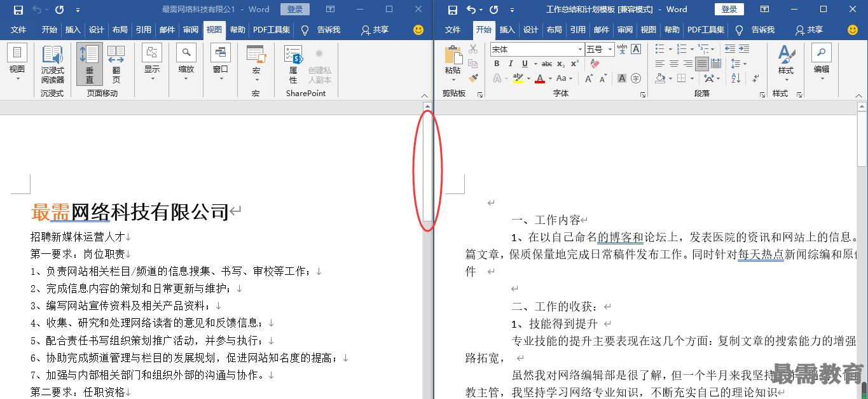Screen dimensions: 868x399
Task: Click the Ribbon Display Options icon in the left window
Action: (330, 10)
